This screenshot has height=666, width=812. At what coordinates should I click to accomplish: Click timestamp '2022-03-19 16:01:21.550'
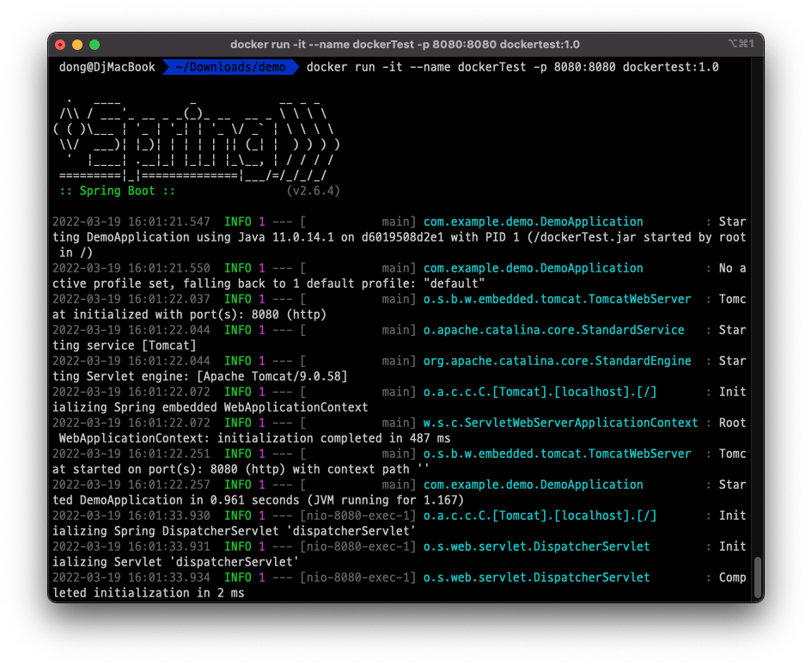point(131,268)
